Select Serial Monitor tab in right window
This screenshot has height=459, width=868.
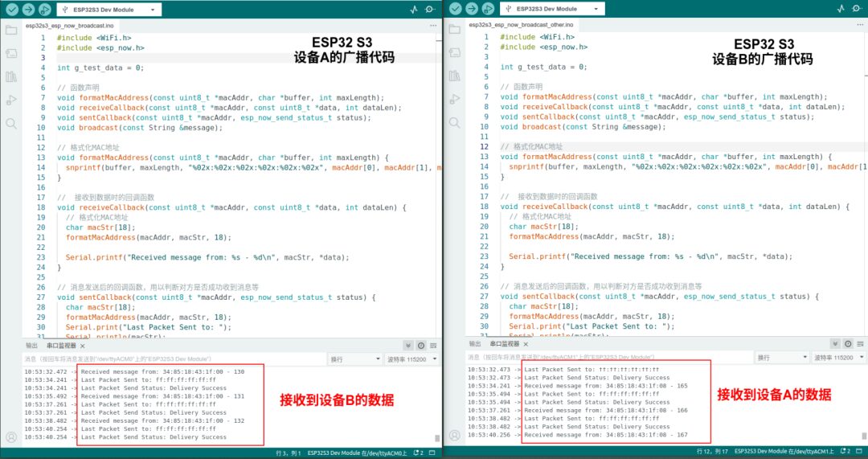tap(504, 344)
